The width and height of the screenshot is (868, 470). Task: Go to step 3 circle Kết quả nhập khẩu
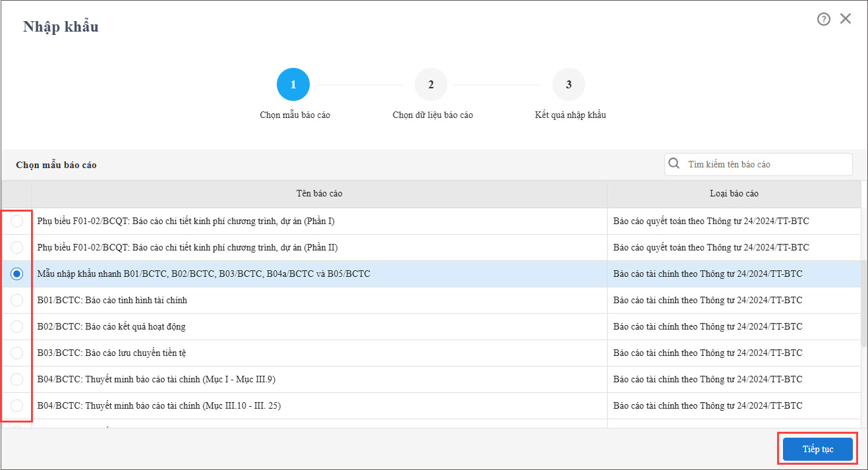point(569,84)
